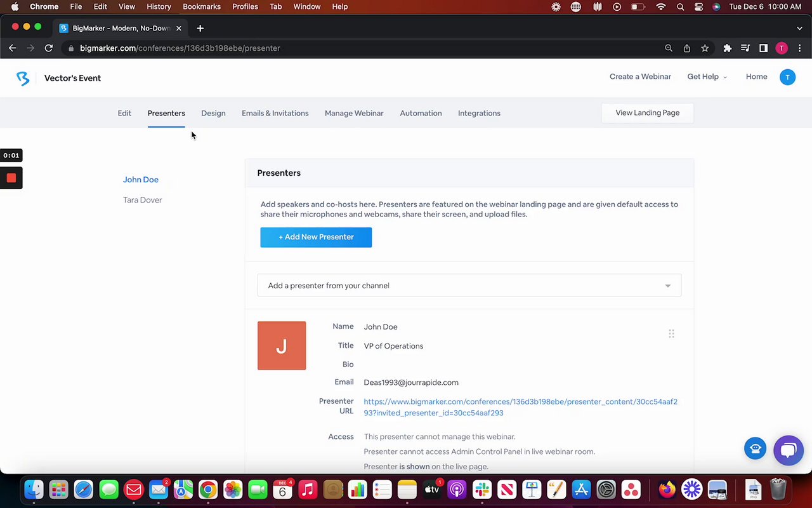Open the Chrome extensions puzzle icon
Screen dimensions: 812x508
click(x=728, y=48)
